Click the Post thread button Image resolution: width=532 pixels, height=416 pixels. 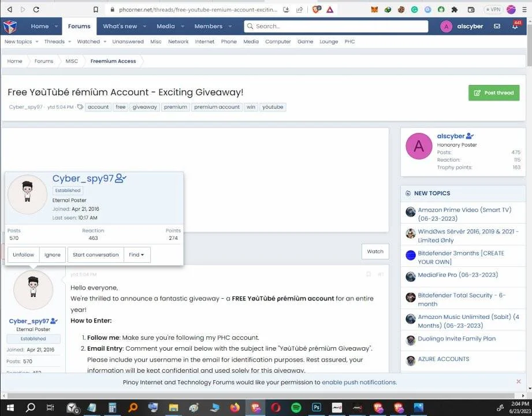(494, 92)
